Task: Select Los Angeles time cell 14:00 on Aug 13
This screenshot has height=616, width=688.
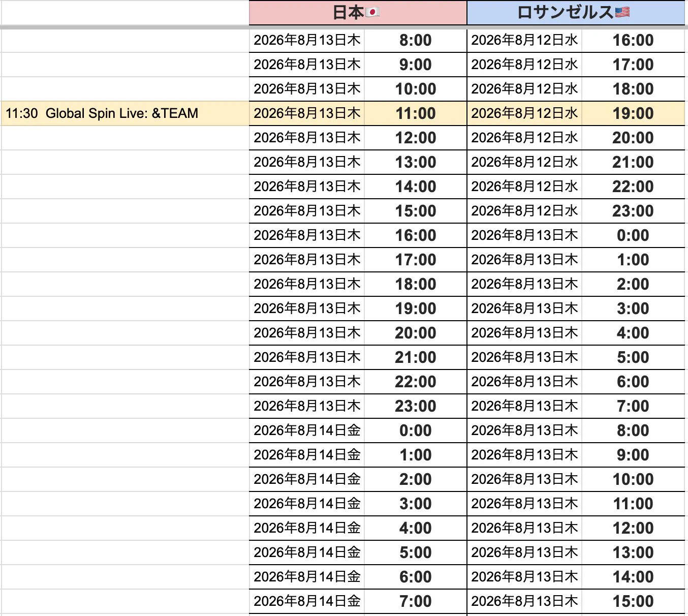Action: pos(633,577)
